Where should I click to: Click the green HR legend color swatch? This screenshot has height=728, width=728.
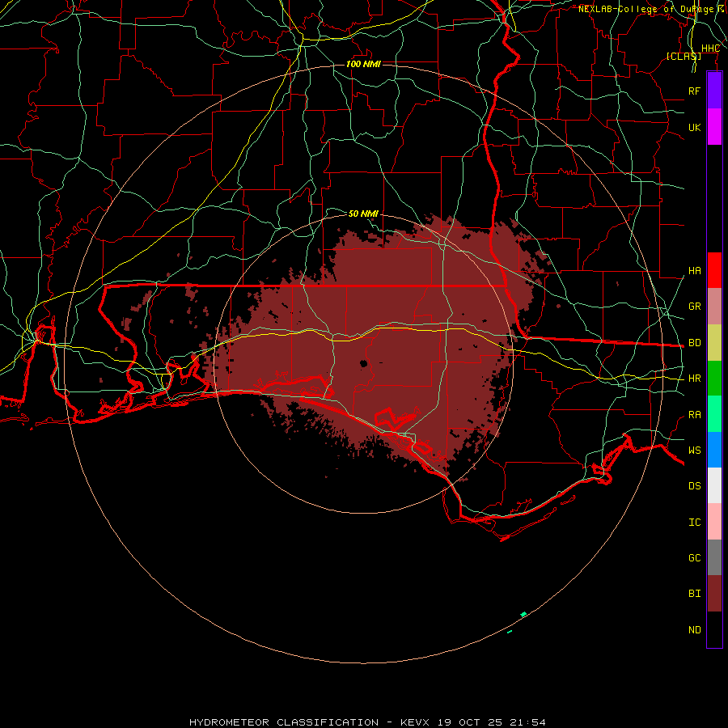pos(714,379)
